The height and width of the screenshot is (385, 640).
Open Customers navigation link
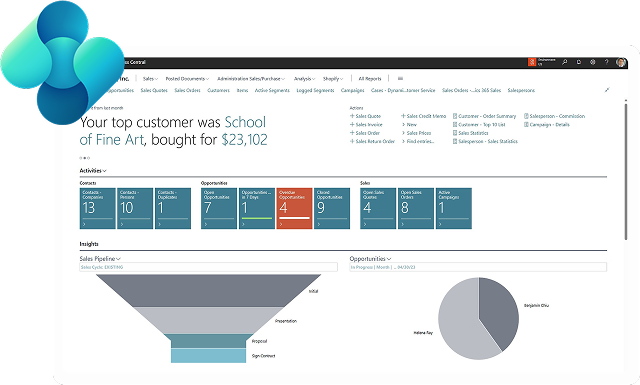coord(218,90)
